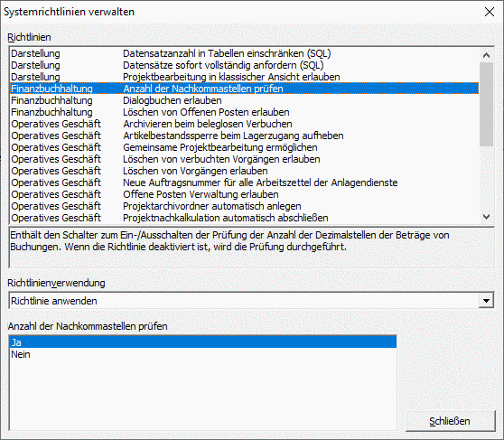Choose 'Ja' in Nachkommastellen prüfen list
This screenshot has height=440, width=504.
(203, 342)
